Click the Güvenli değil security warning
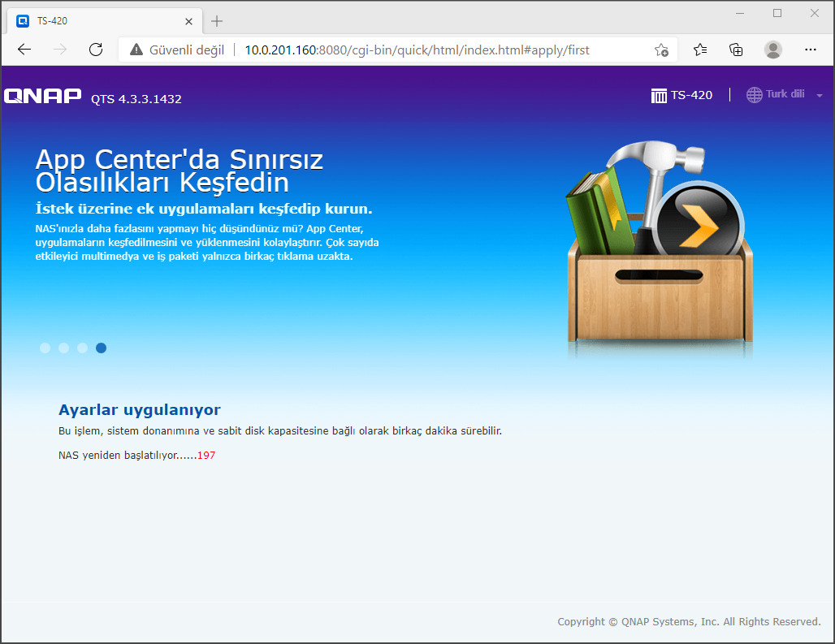The height and width of the screenshot is (644, 835). (176, 50)
